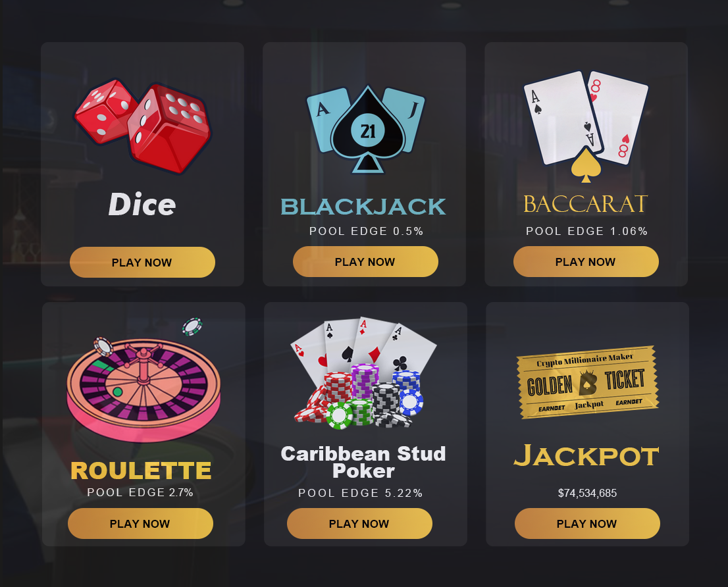Image resolution: width=728 pixels, height=587 pixels.
Task: Launch Blackjack via Play Now
Action: click(365, 262)
